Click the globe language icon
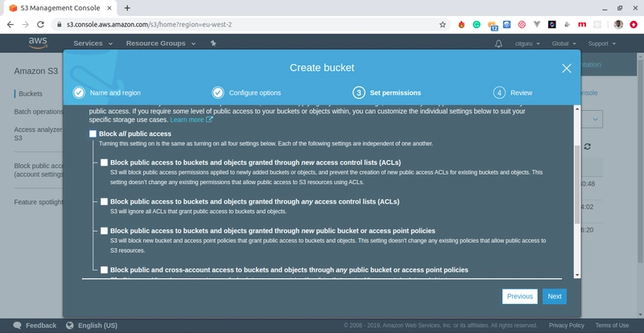Viewport: 644px width, 333px height. [69, 325]
